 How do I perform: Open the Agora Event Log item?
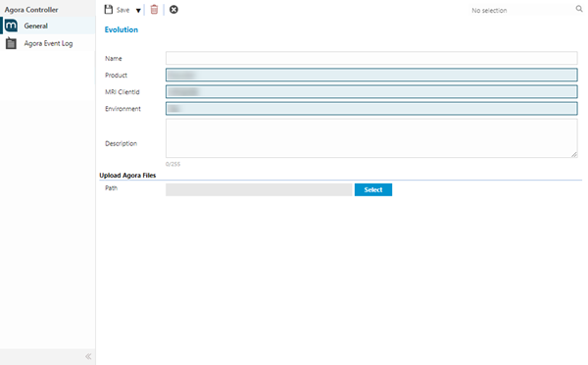click(48, 43)
